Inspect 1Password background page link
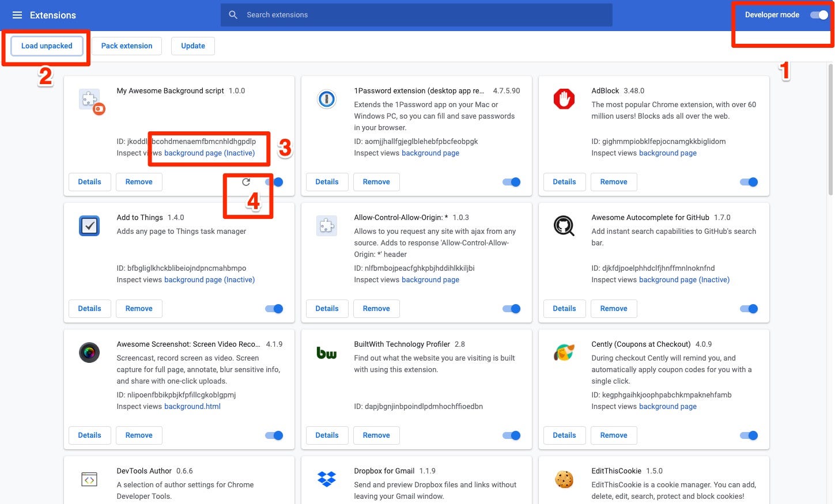This screenshot has width=835, height=504. (430, 153)
